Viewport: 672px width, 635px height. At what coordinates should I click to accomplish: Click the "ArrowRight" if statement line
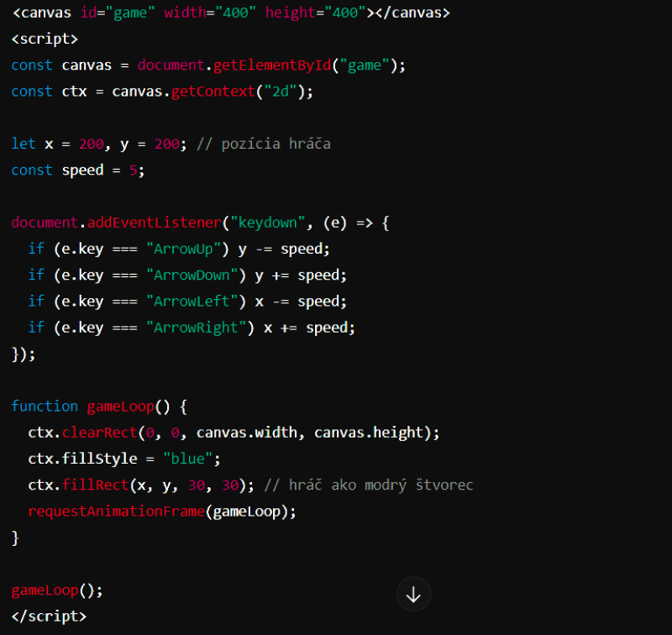click(x=192, y=328)
